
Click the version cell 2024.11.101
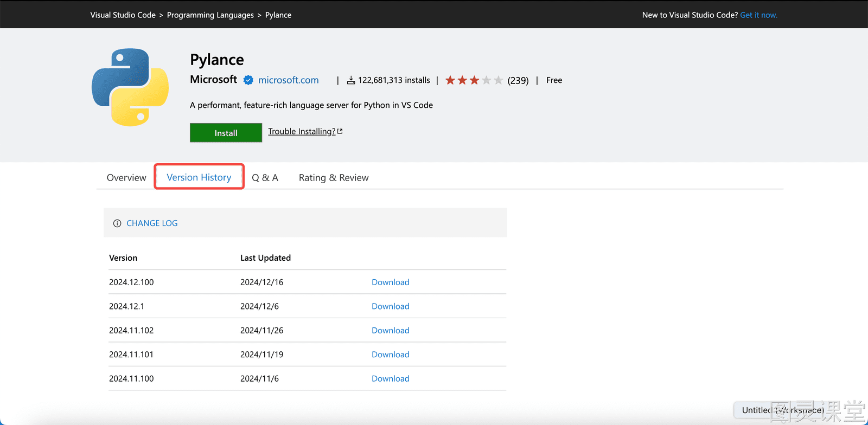[x=131, y=355]
